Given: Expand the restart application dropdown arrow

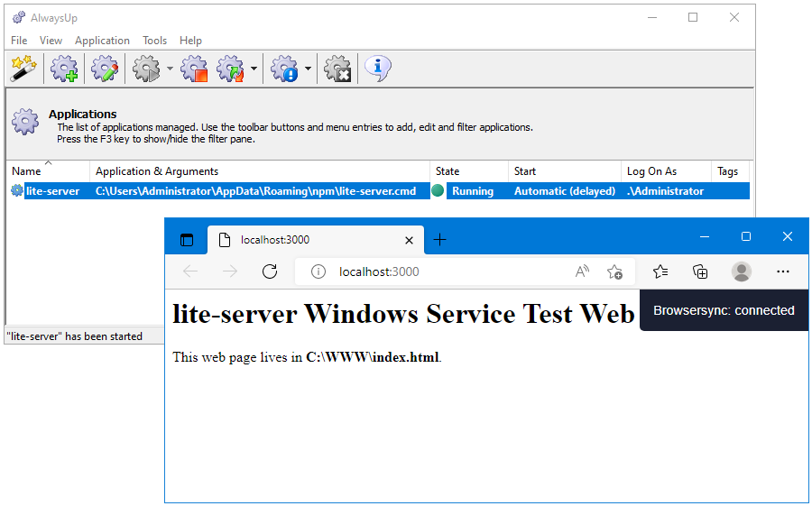Looking at the screenshot, I should pos(254,69).
